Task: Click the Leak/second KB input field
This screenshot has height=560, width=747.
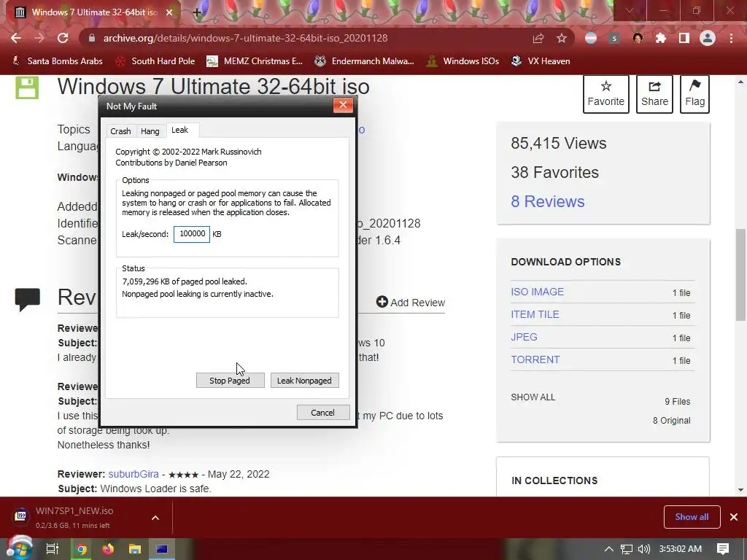Action: tap(192, 234)
